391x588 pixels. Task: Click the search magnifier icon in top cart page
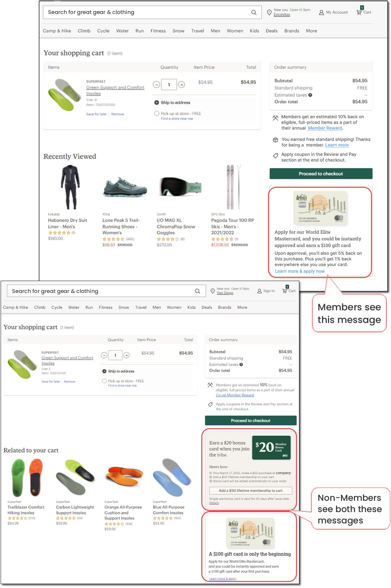(x=254, y=12)
